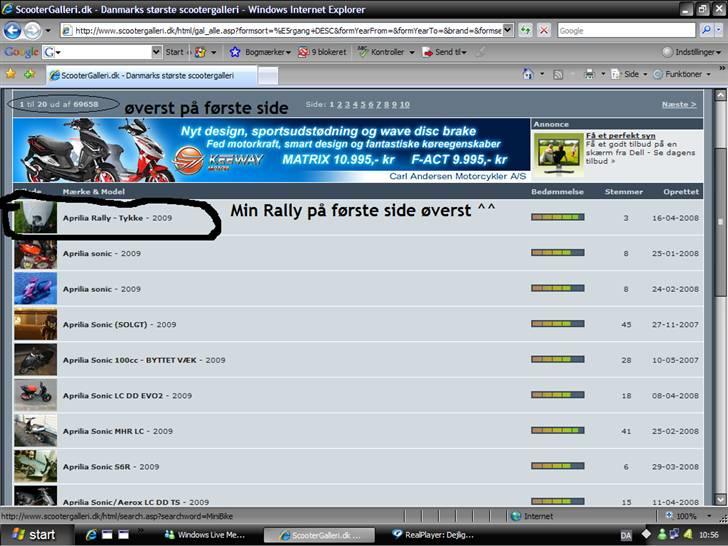Click Internet Explorer quick launch icon
728x546 pixels.
click(91, 535)
